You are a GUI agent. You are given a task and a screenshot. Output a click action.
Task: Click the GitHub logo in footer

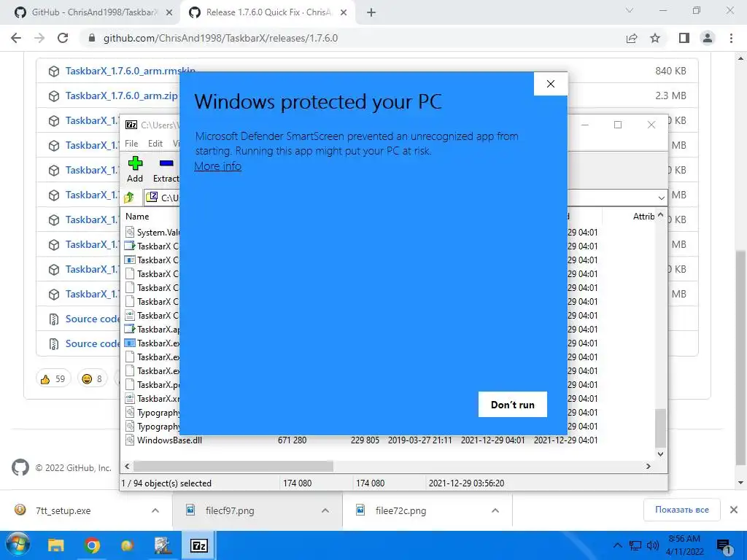point(20,467)
